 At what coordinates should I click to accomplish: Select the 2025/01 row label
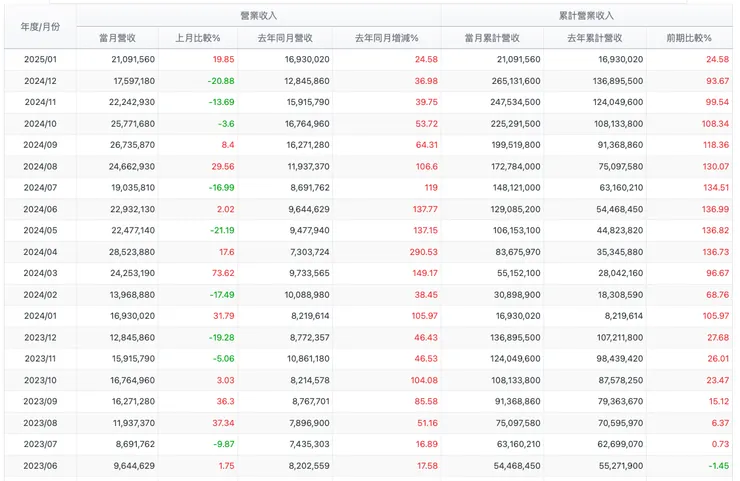[x=40, y=59]
